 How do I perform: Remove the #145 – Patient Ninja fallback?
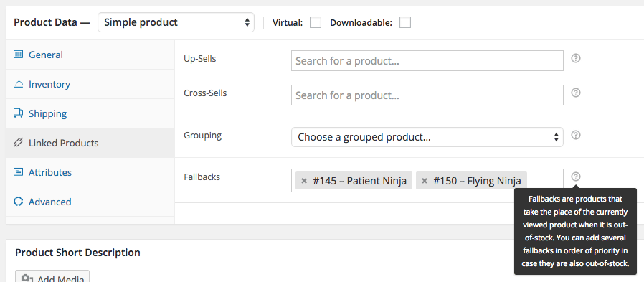[x=304, y=181]
